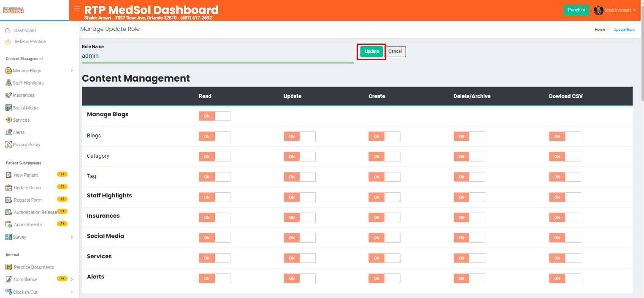The image size is (644, 298).
Task: Click the Update Role breadcrumb link
Action: point(624,30)
